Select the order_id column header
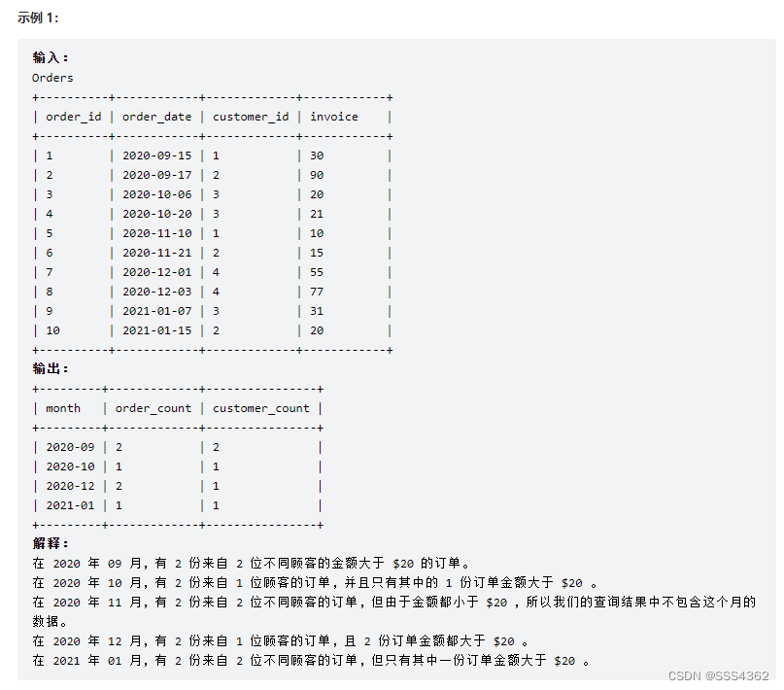The width and height of the screenshot is (784, 690). tap(74, 117)
